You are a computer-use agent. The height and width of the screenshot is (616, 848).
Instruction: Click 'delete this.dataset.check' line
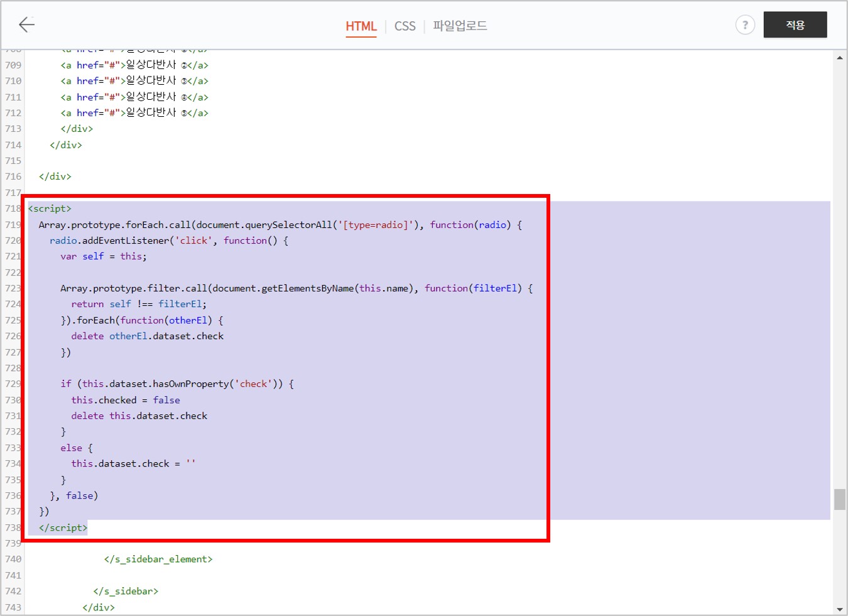coord(139,416)
